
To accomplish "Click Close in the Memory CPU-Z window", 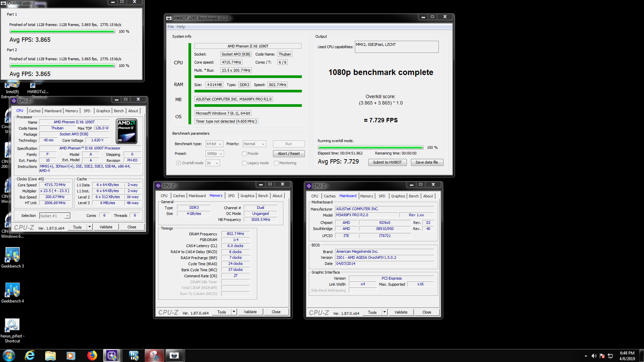I will pos(276,312).
